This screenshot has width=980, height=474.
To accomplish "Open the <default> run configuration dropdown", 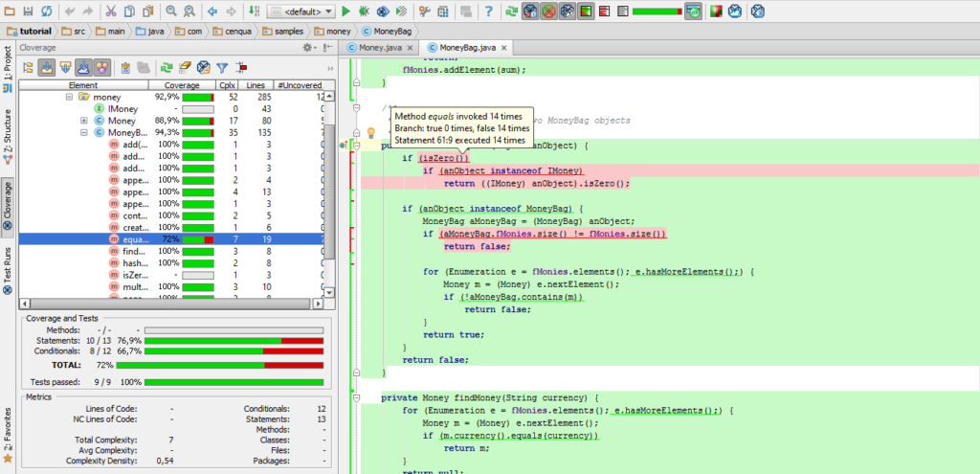I will pyautogui.click(x=301, y=11).
